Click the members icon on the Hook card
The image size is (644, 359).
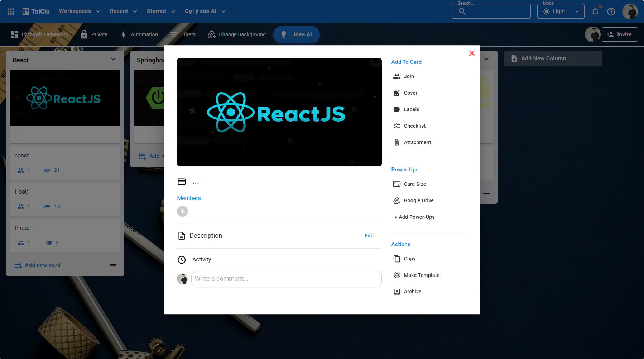(21, 207)
